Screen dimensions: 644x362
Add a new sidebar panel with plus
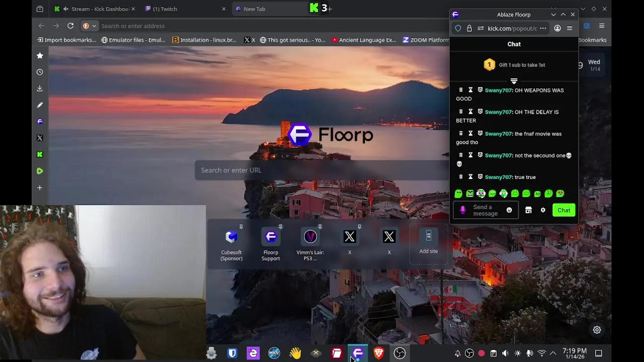(x=40, y=188)
